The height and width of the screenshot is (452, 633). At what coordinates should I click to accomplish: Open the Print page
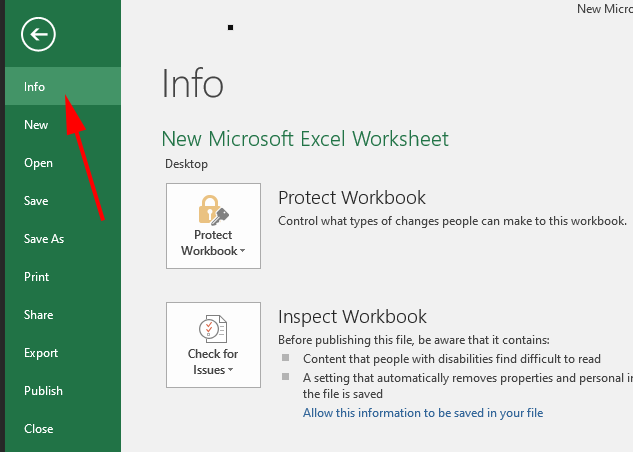[37, 277]
